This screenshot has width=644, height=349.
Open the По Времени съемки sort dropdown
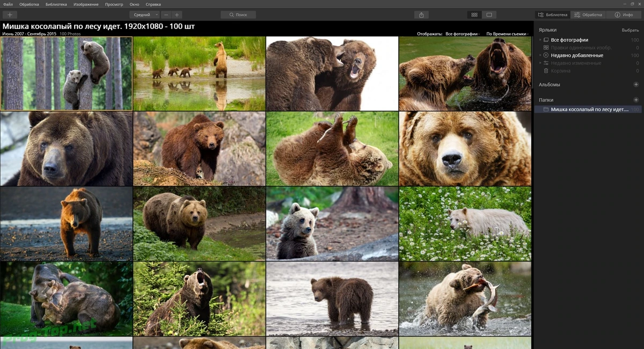[507, 34]
